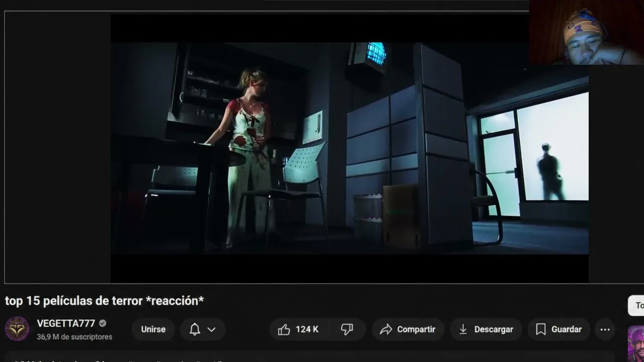Viewport: 644px width, 362px height.
Task: Open the VEGETTA777 channel avatar
Action: (x=17, y=329)
